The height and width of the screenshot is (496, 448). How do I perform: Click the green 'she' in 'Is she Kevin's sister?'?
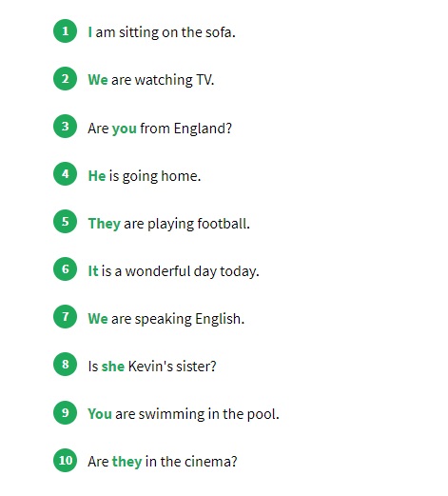[113, 367]
